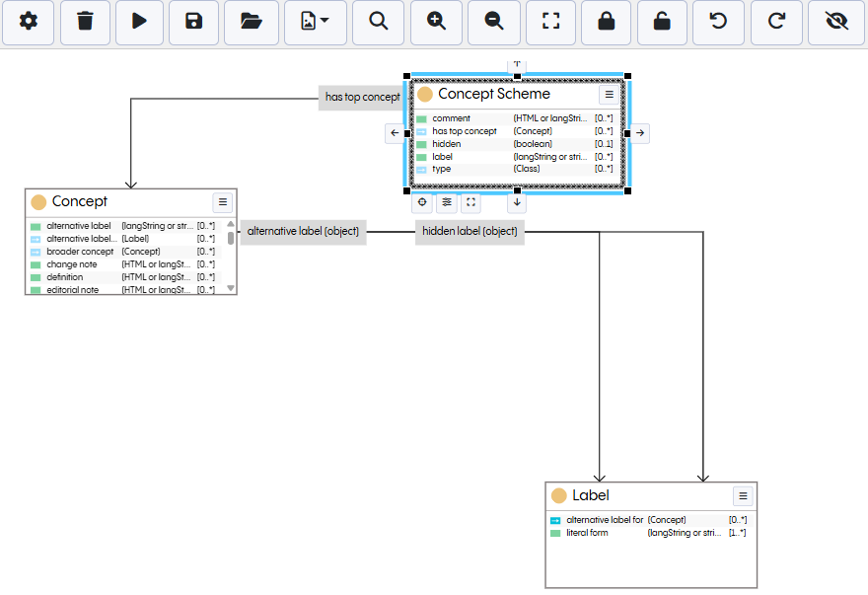Click the right arrow beside Concept Scheme
868x595 pixels.
click(640, 133)
